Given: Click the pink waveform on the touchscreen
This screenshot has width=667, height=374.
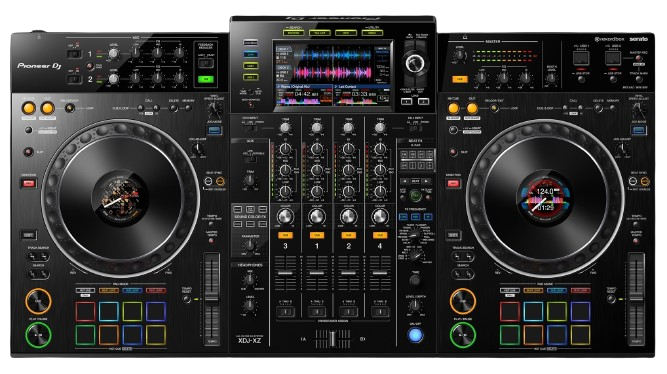Looking at the screenshot, I should [334, 73].
